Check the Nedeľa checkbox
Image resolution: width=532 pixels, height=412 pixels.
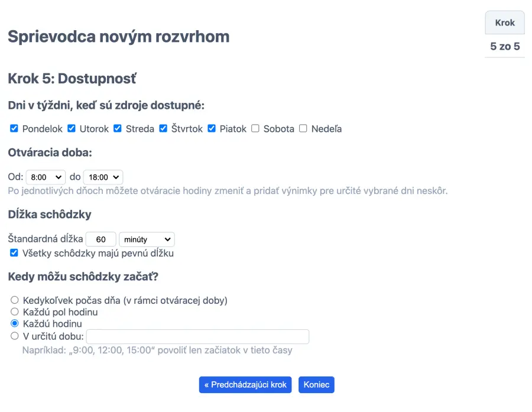[x=303, y=128]
